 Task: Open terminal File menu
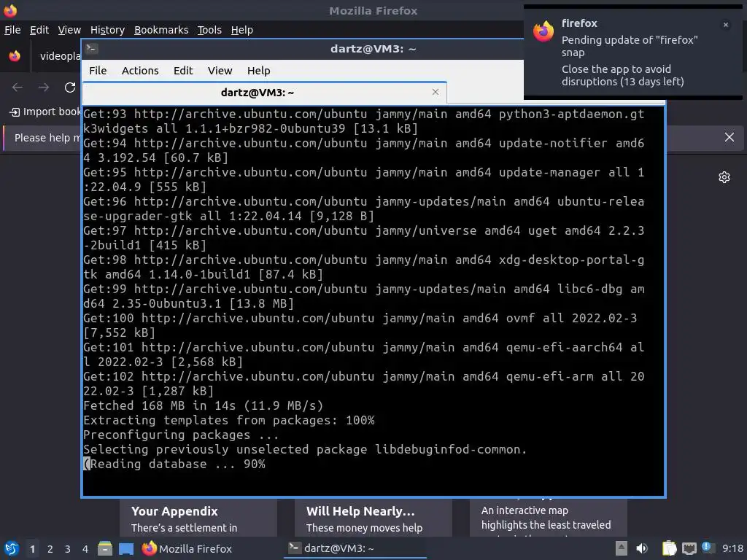point(98,71)
